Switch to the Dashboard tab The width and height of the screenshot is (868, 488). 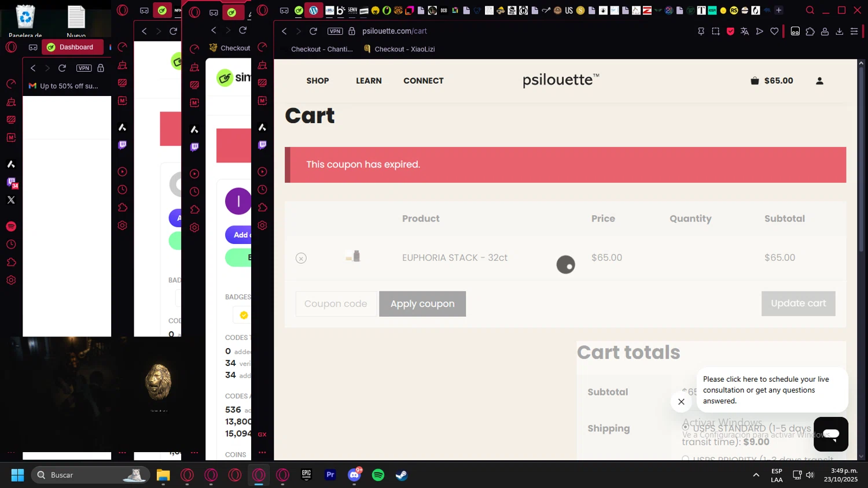(72, 47)
